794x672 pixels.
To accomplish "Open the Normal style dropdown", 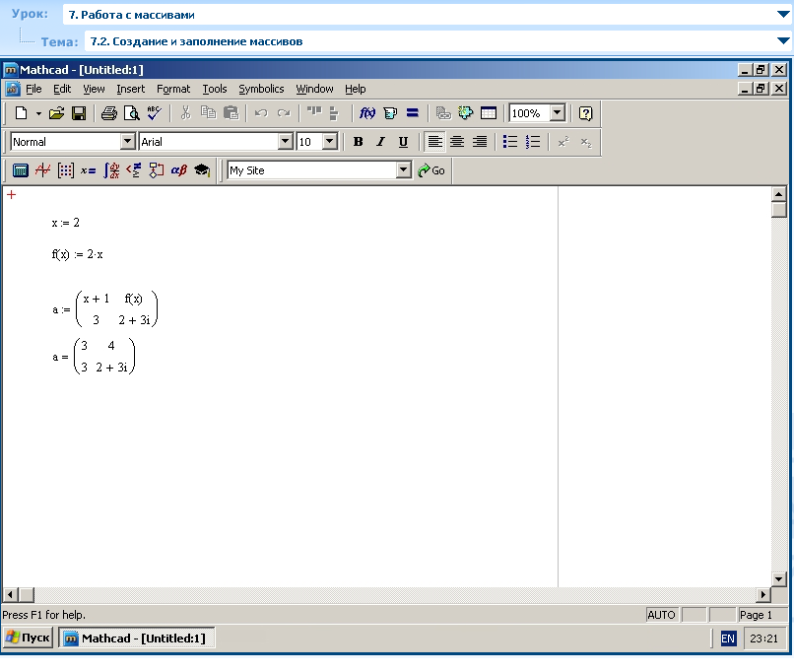I will 128,142.
